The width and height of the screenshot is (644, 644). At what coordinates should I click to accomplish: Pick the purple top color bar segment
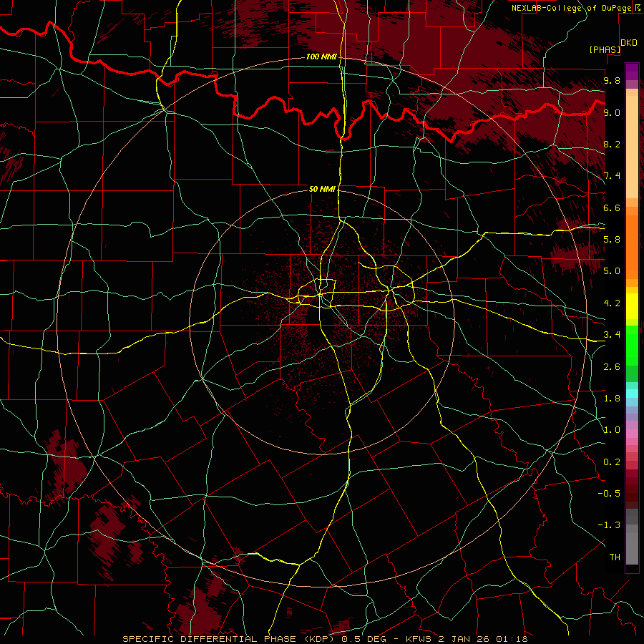click(632, 72)
